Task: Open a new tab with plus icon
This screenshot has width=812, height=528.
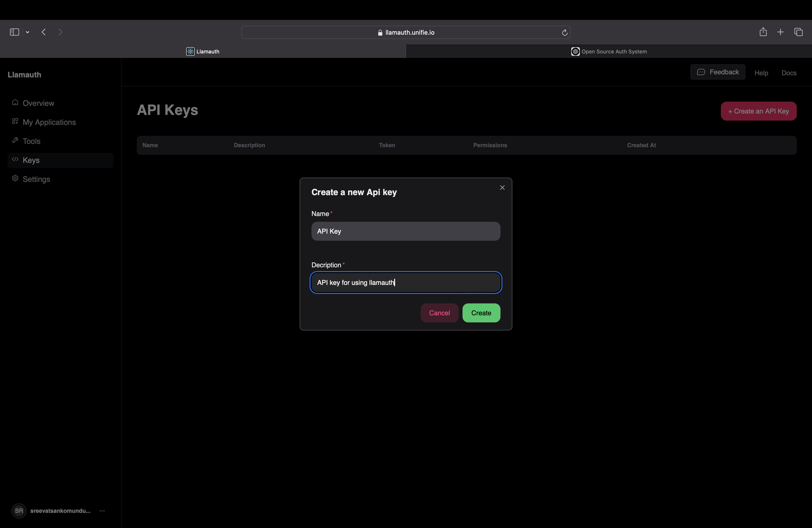Action: pyautogui.click(x=781, y=32)
